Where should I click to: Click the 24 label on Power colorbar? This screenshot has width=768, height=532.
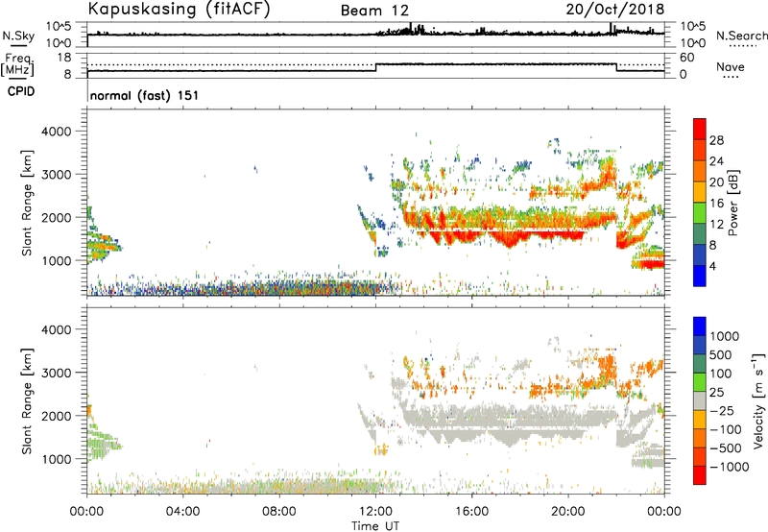pos(716,161)
